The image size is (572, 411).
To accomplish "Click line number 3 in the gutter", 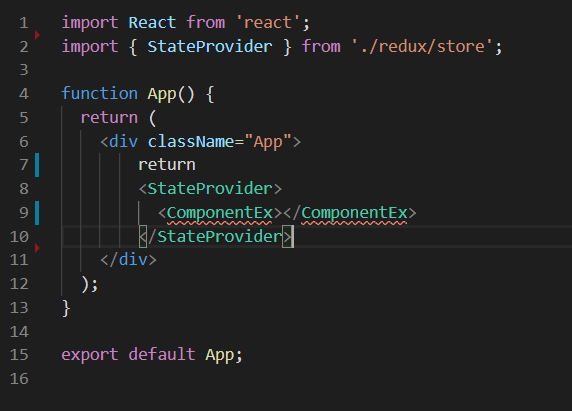I will (24, 70).
